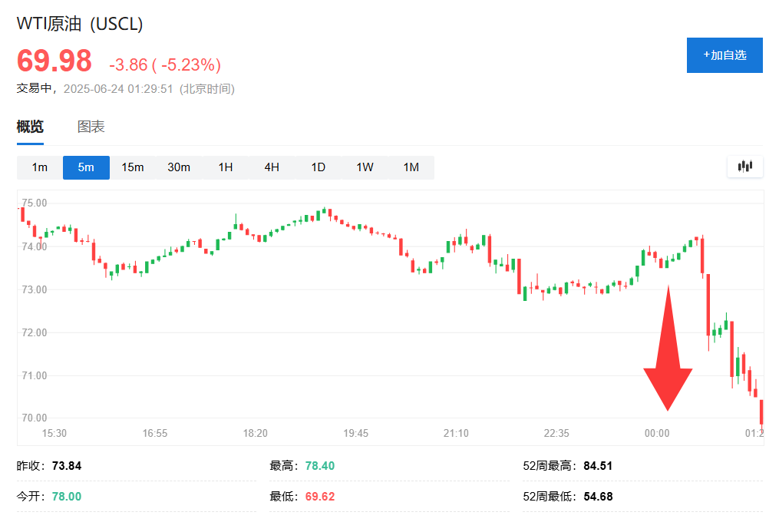Image resolution: width=779 pixels, height=532 pixels.
Task: Select the 1m timeframe
Action: 40,167
